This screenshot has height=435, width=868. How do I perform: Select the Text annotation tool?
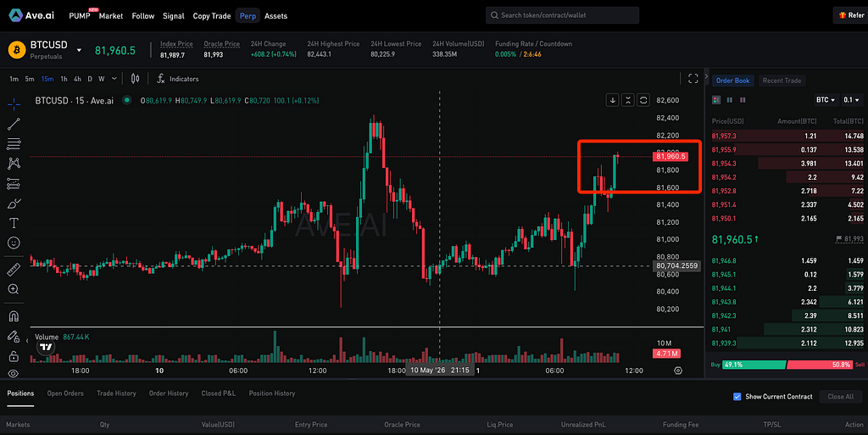click(14, 223)
